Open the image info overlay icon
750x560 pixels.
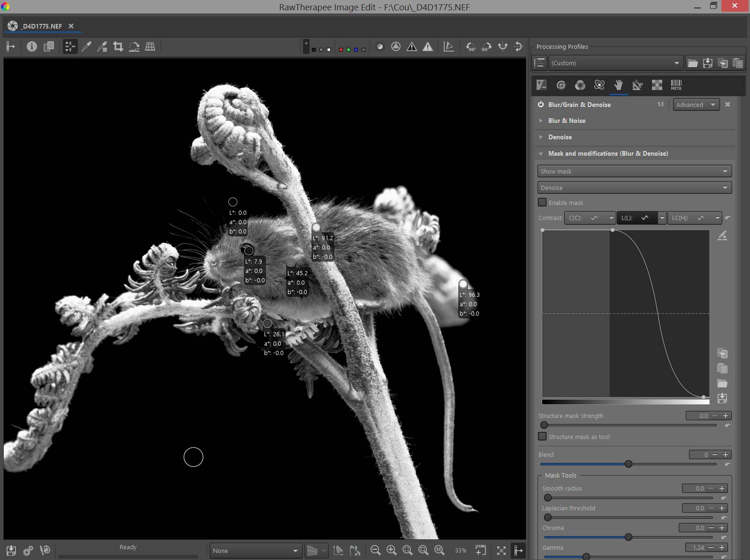point(31,46)
